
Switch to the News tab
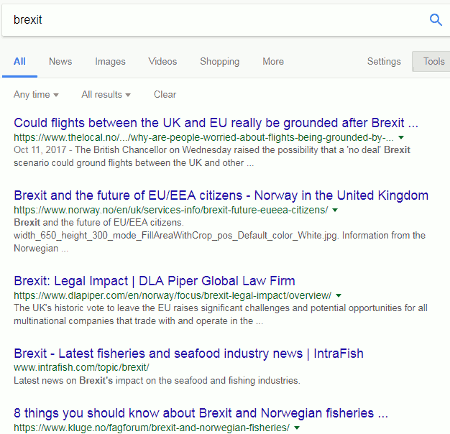pos(60,62)
